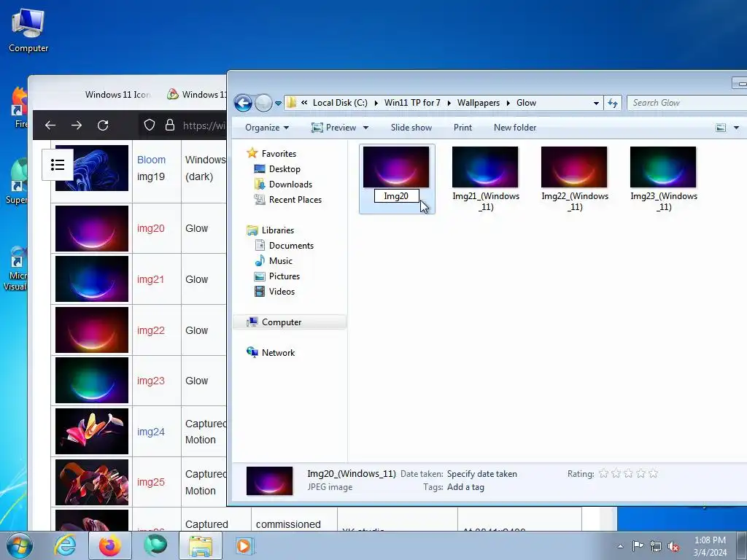Switch to Windows 11 Icon browser tab

click(x=117, y=95)
